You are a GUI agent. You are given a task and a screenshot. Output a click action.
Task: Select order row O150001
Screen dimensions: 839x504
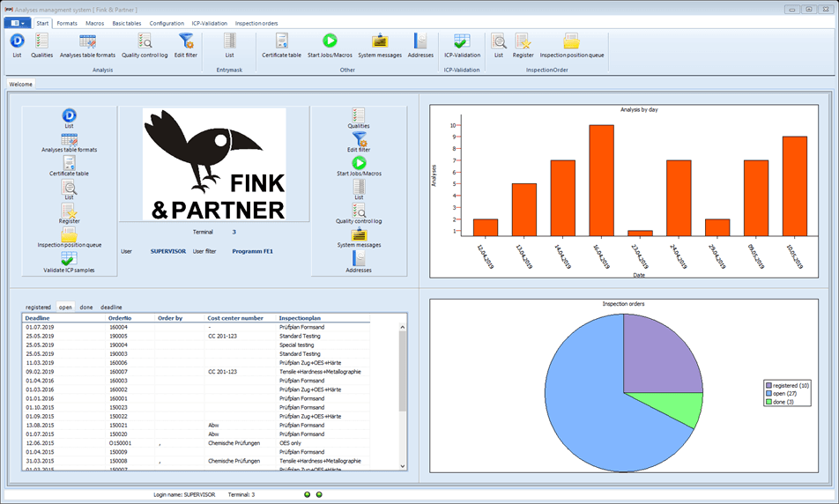(x=197, y=443)
